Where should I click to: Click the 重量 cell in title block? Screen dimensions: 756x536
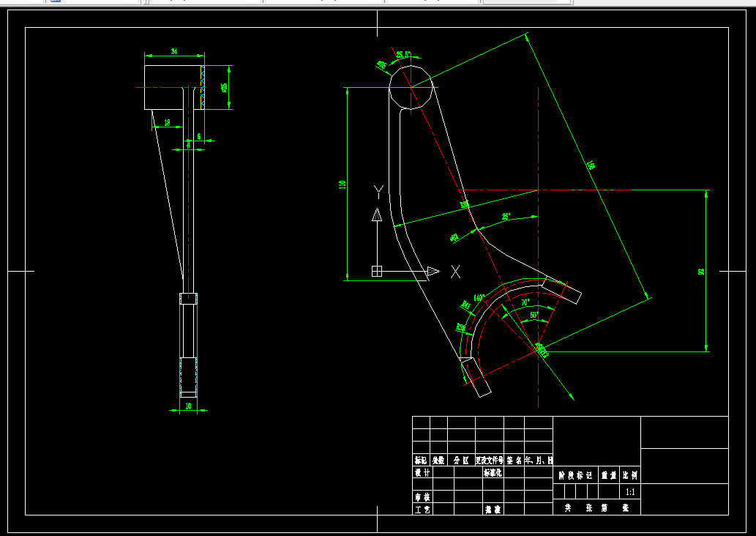click(609, 475)
